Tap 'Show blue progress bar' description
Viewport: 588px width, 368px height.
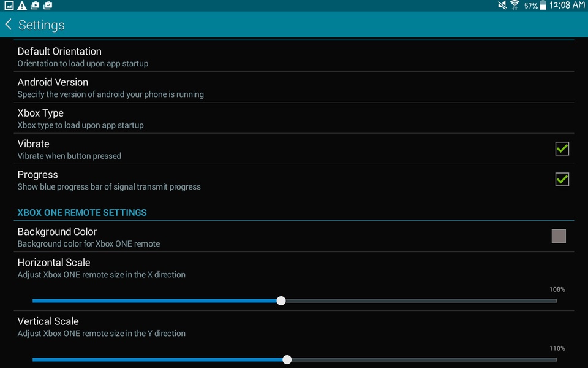point(109,186)
